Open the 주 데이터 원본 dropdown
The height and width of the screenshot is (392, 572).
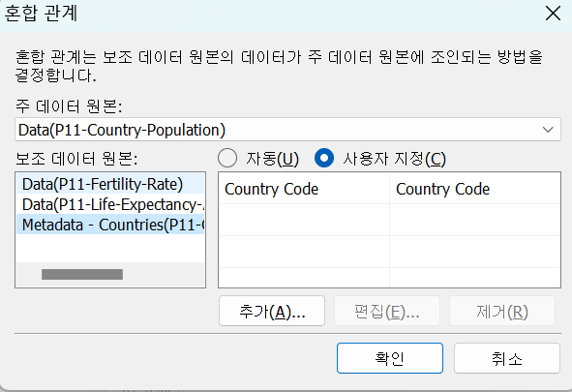[287, 130]
